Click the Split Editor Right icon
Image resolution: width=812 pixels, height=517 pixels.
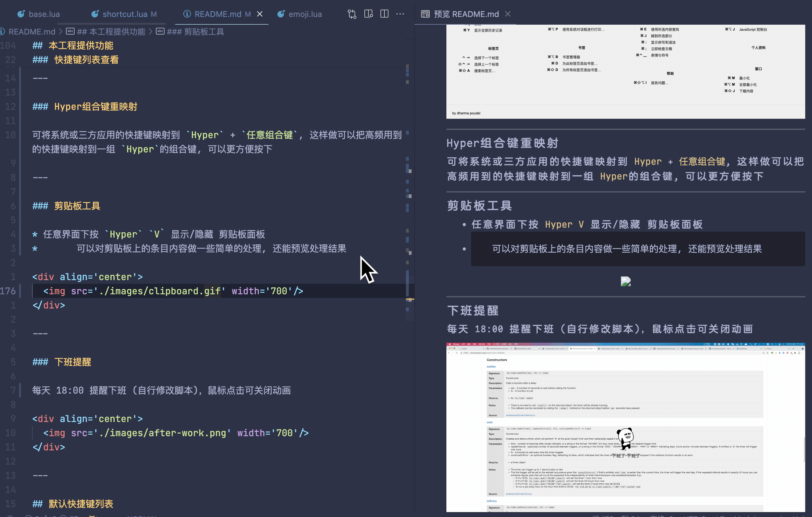tap(384, 14)
